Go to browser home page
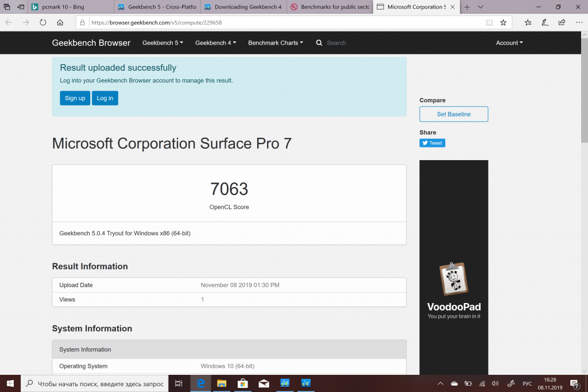 tap(60, 22)
